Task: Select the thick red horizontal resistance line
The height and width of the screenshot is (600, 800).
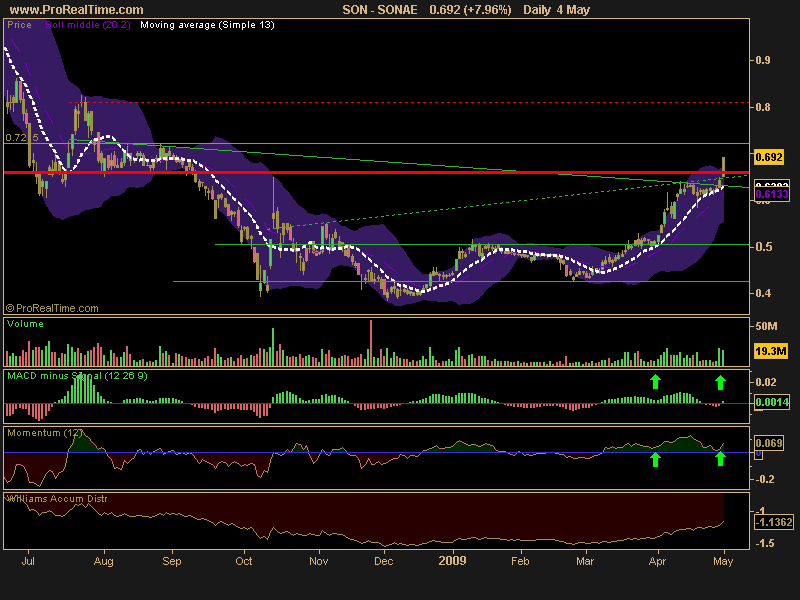Action: tap(377, 172)
